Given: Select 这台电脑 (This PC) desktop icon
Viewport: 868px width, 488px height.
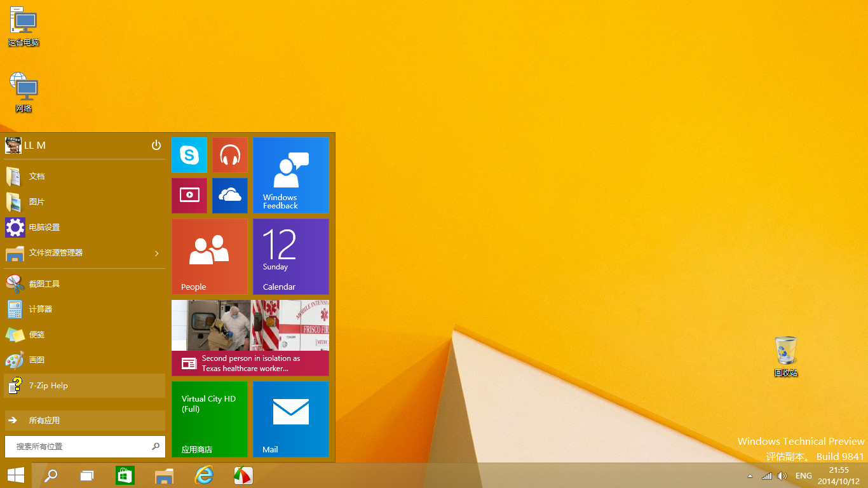Looking at the screenshot, I should pyautogui.click(x=24, y=26).
